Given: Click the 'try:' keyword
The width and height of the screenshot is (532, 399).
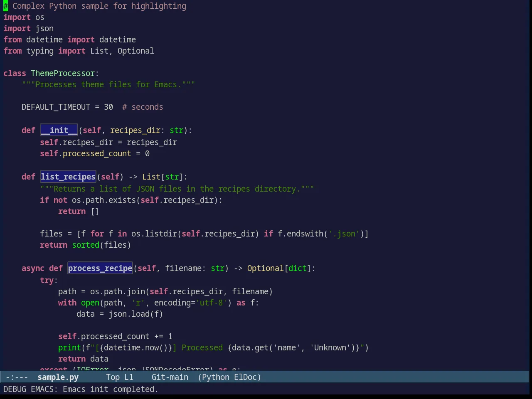Looking at the screenshot, I should (x=49, y=280).
